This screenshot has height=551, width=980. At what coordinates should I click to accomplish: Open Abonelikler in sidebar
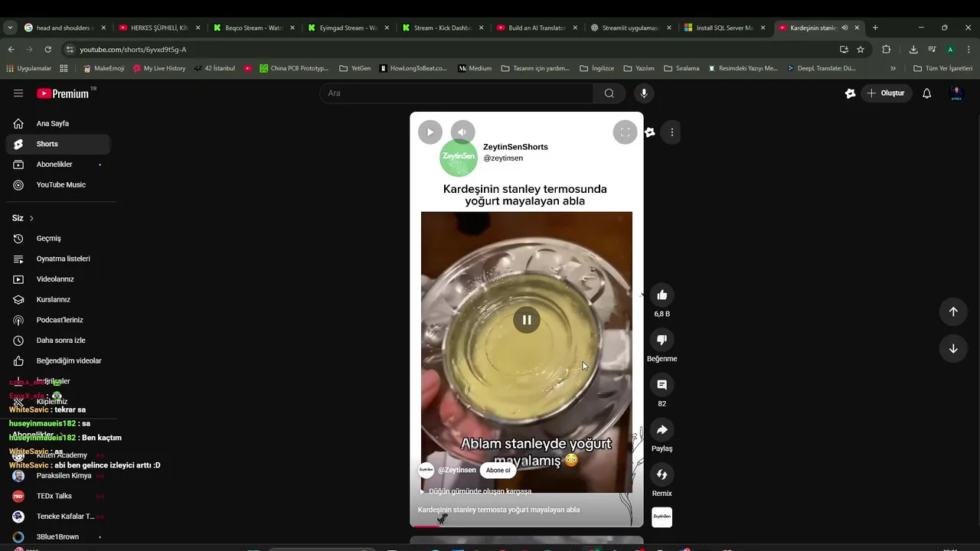(x=58, y=165)
